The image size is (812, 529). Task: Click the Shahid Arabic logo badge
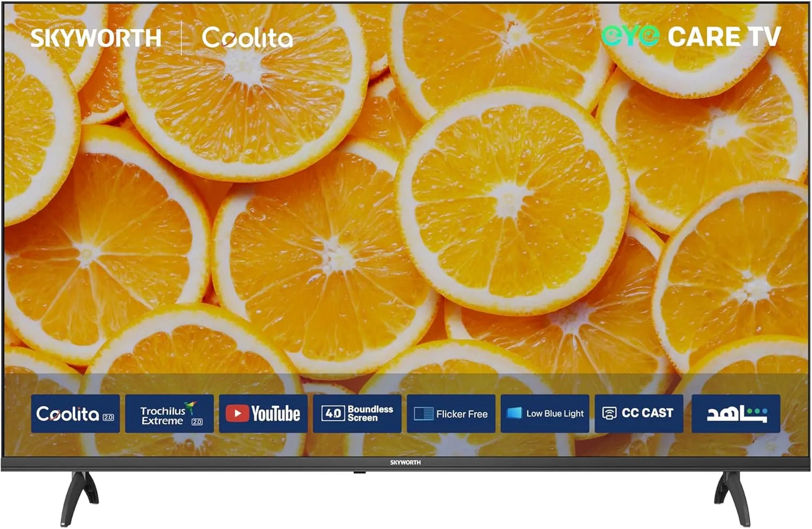click(x=736, y=414)
